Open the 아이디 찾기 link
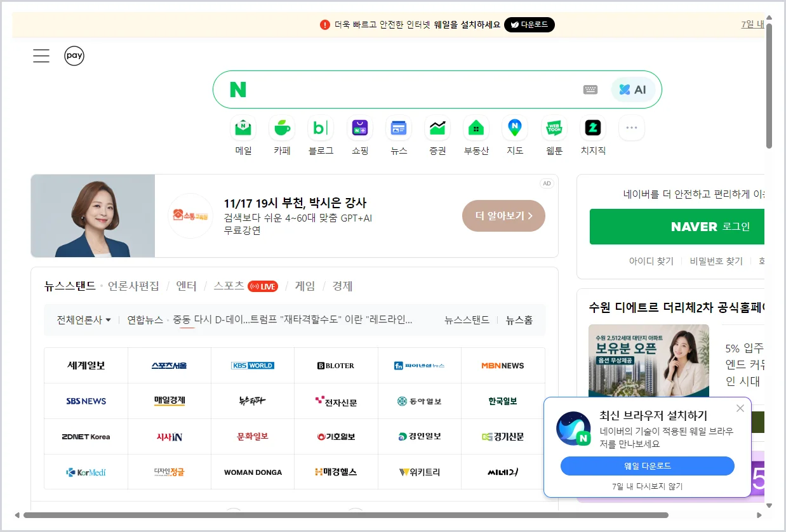Viewport: 786px width, 532px height. click(x=651, y=261)
